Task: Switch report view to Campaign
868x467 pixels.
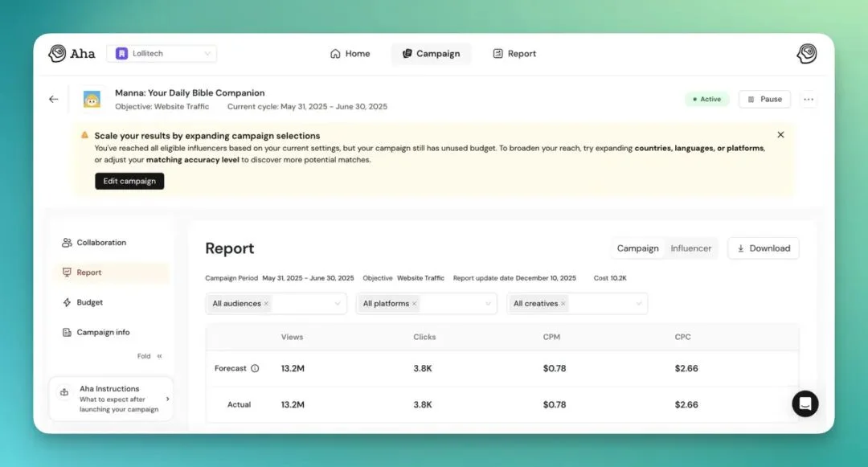Action: tap(637, 248)
